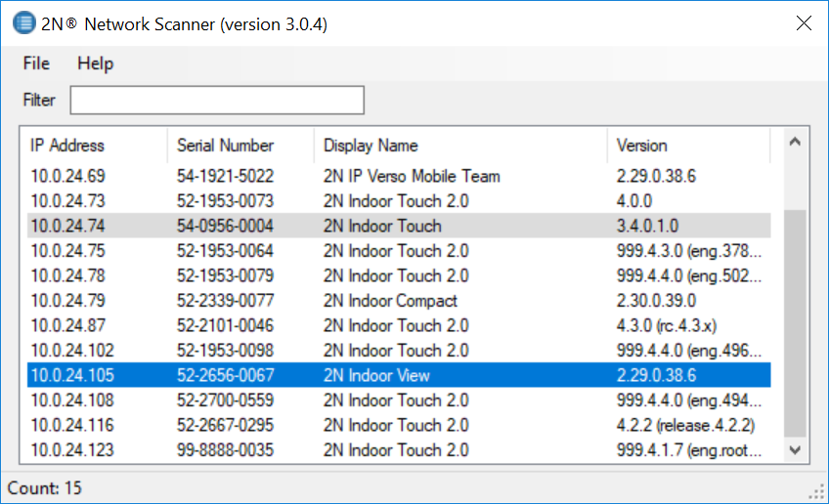Image resolution: width=829 pixels, height=504 pixels.
Task: Select row with IP 10.0.24.74
Action: click(399, 226)
